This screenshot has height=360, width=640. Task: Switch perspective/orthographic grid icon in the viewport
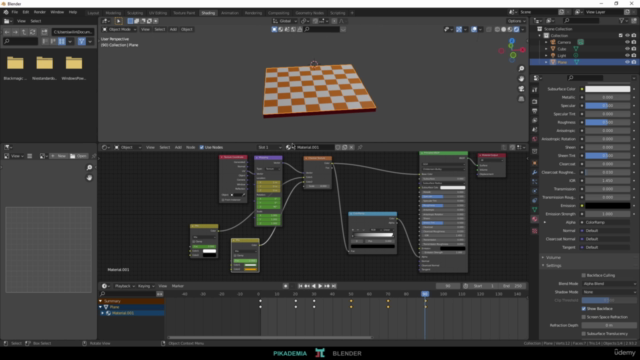tap(521, 99)
